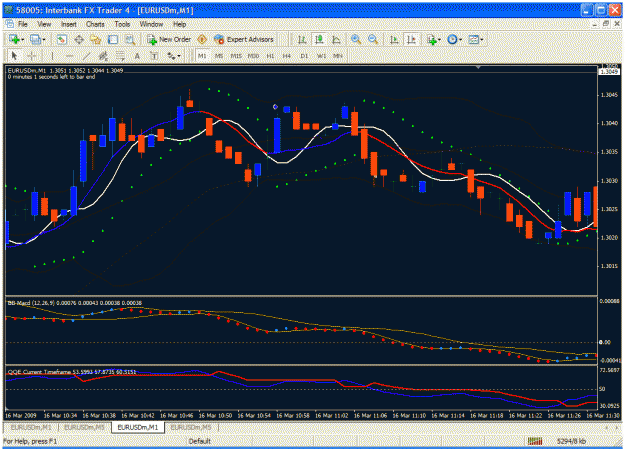
Task: Click the 1.3035 price scale label
Action: [x=609, y=152]
